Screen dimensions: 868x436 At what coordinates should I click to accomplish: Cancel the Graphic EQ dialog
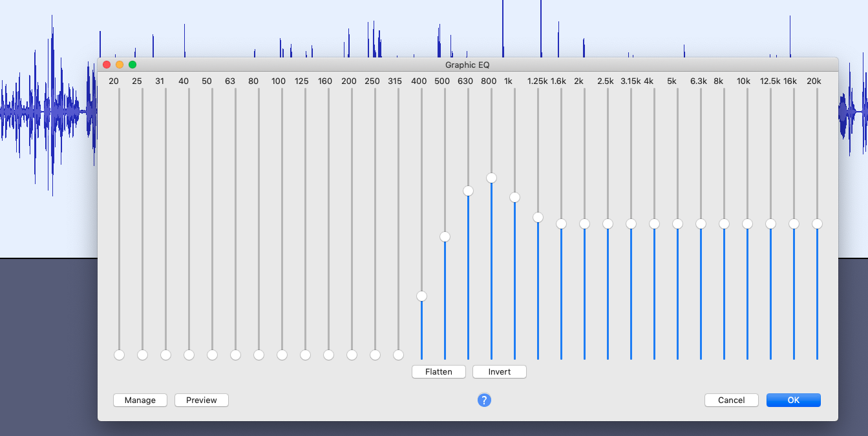coord(732,400)
